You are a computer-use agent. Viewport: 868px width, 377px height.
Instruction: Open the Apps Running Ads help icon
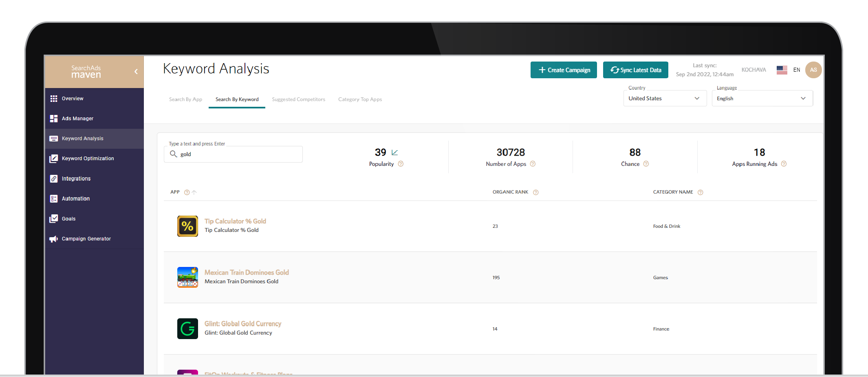pyautogui.click(x=784, y=164)
